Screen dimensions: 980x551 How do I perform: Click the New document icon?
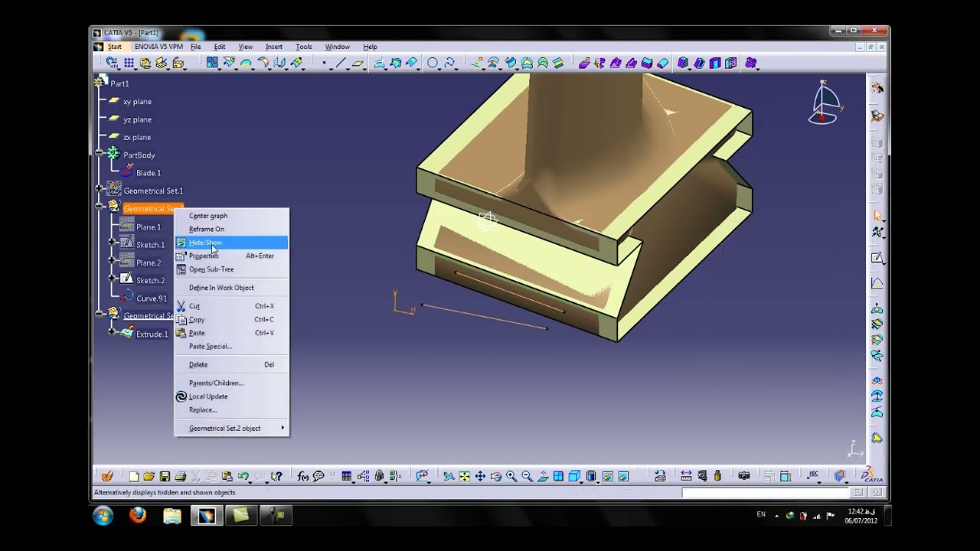[x=134, y=476]
